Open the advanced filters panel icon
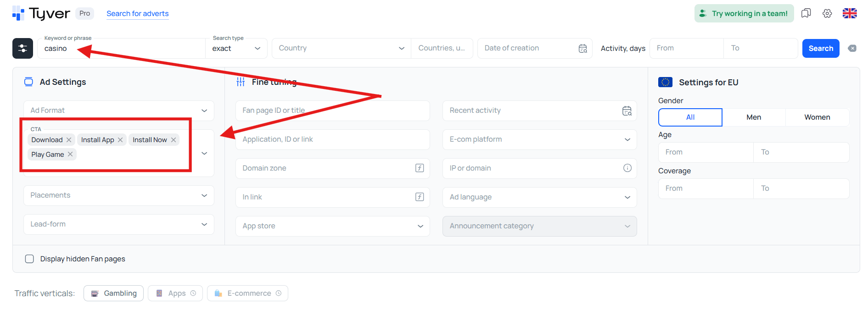This screenshot has height=315, width=868. coord(22,48)
